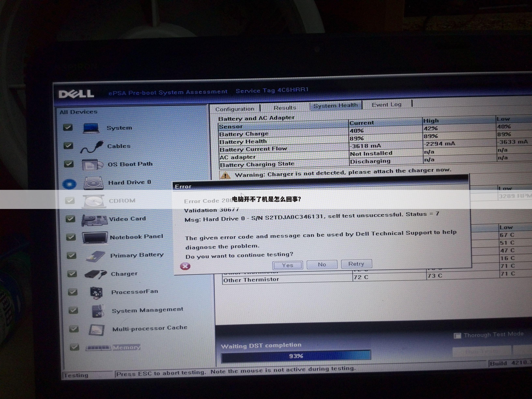Click the Notebook Panel screen icon
This screenshot has width=532, height=399.
point(95,238)
